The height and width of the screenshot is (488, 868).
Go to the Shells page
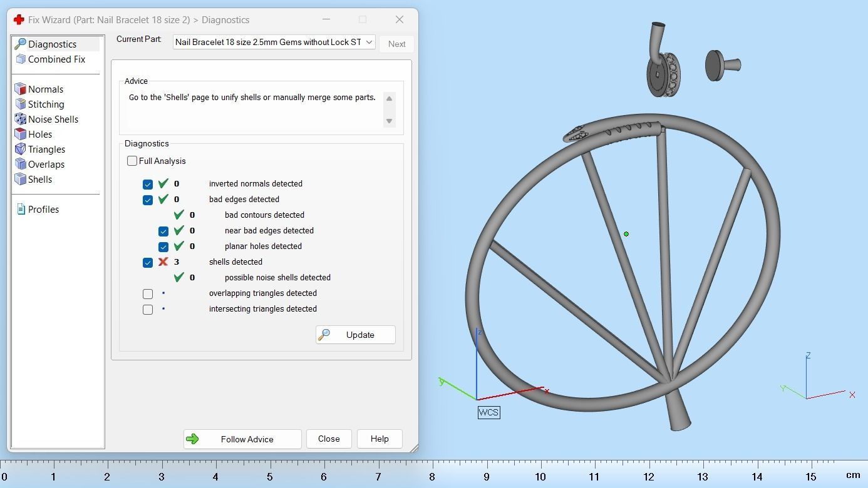[x=40, y=179]
